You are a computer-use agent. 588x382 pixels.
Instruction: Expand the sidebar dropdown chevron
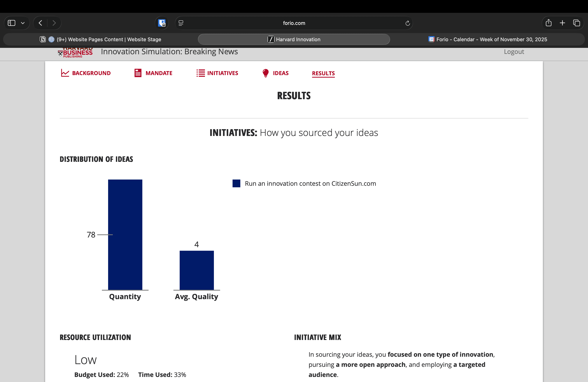coord(23,23)
